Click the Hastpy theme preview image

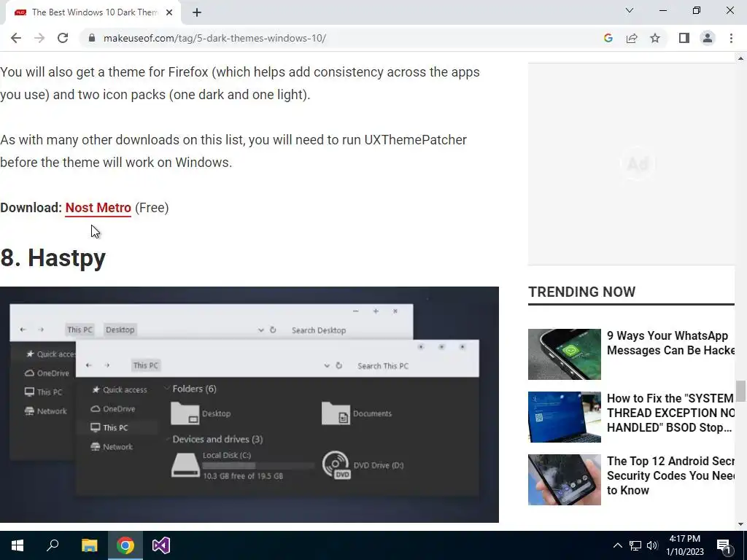tap(249, 404)
